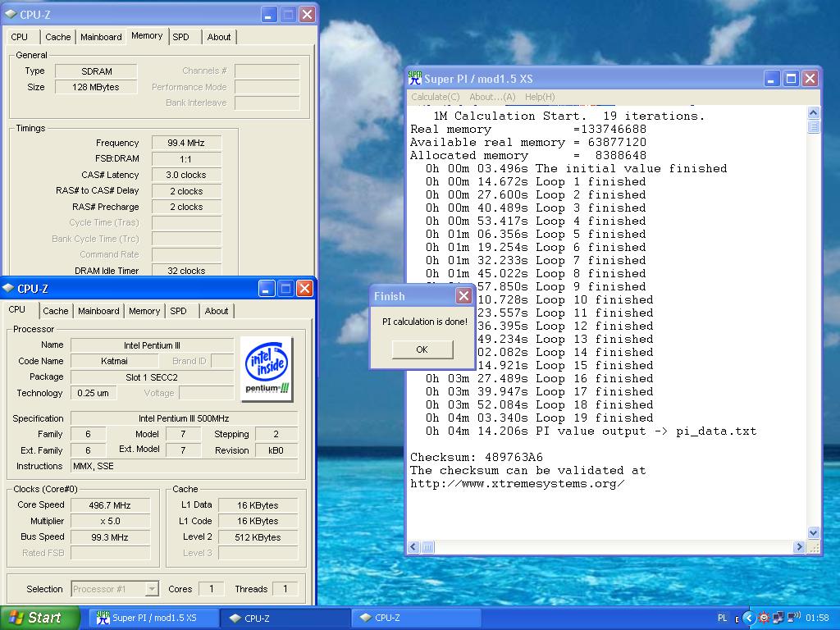The height and width of the screenshot is (630, 840).
Task: Click the DRAM Idle Timer 32 clocks value
Action: click(x=186, y=271)
